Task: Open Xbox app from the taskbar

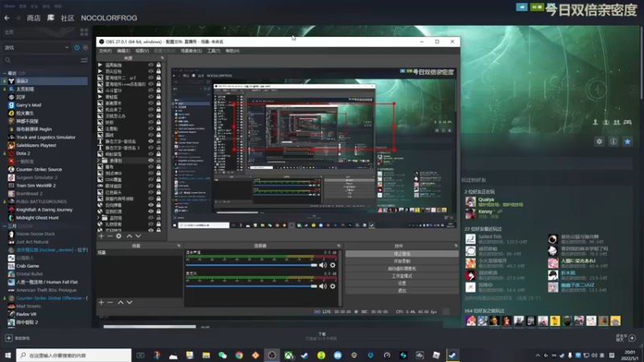Action: tap(288, 356)
